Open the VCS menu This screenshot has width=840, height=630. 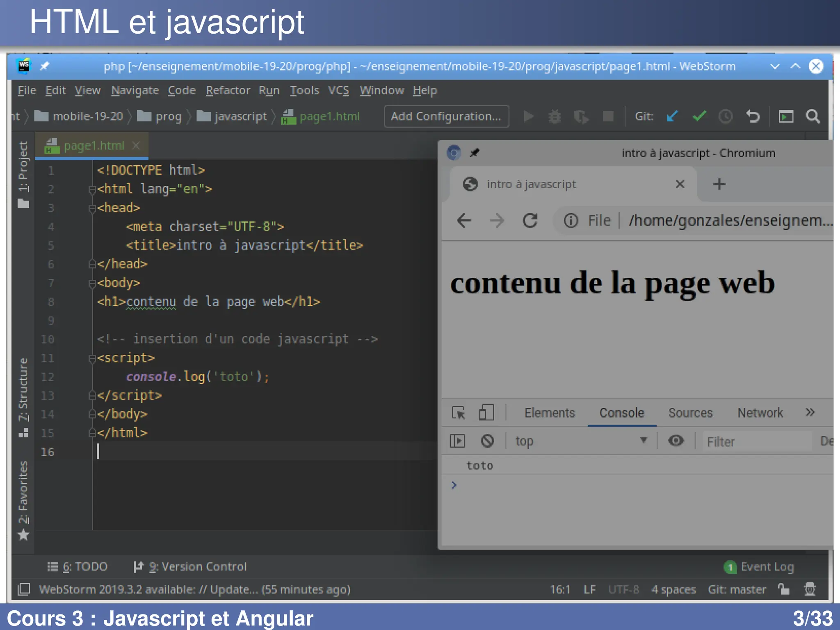pos(338,90)
